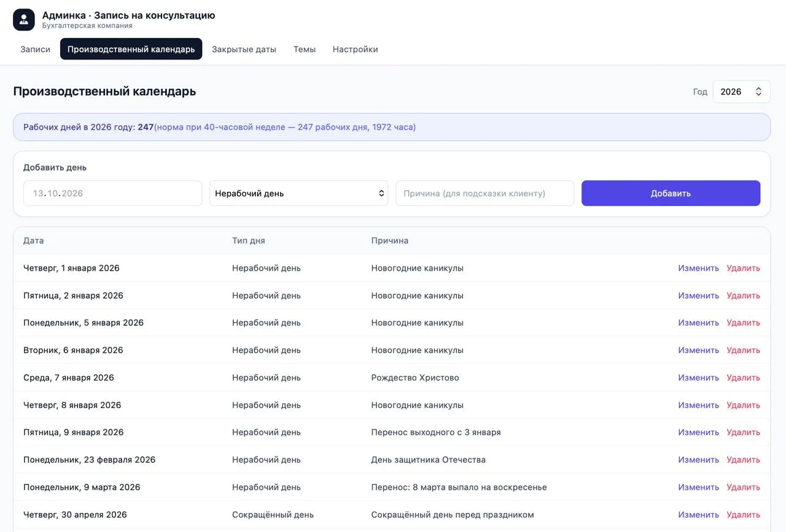786x532 pixels.
Task: Click the Перенос: 8 марта выпало на воскресенье text
Action: [459, 487]
